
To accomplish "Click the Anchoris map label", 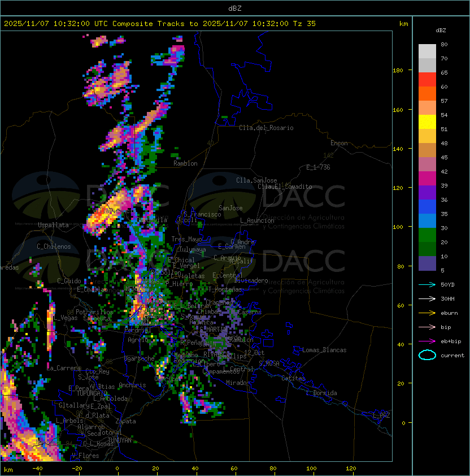I will [x=132, y=385].
